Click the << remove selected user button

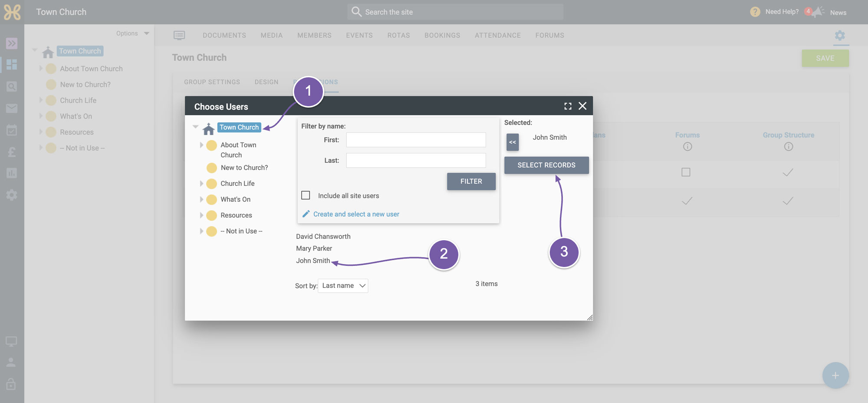(513, 142)
